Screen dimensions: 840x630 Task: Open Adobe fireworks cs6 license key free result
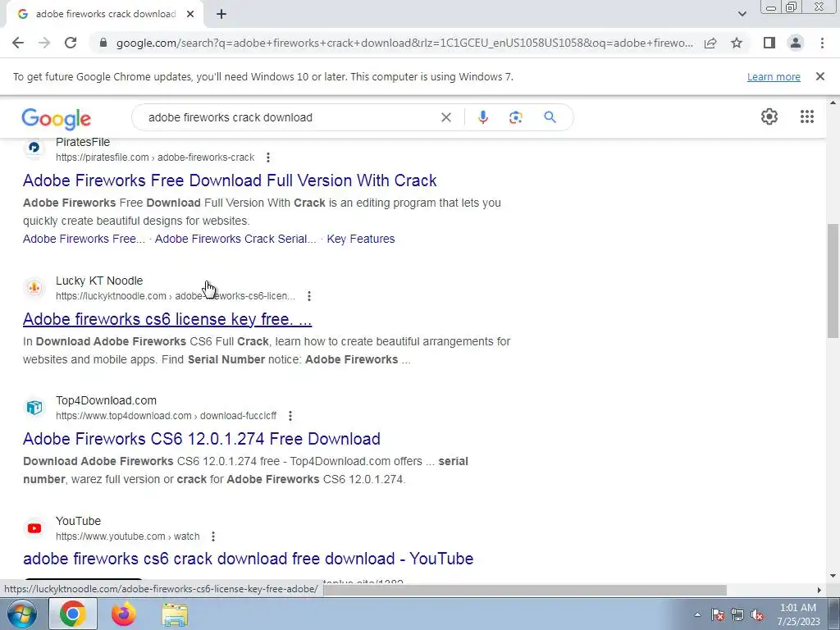click(167, 319)
